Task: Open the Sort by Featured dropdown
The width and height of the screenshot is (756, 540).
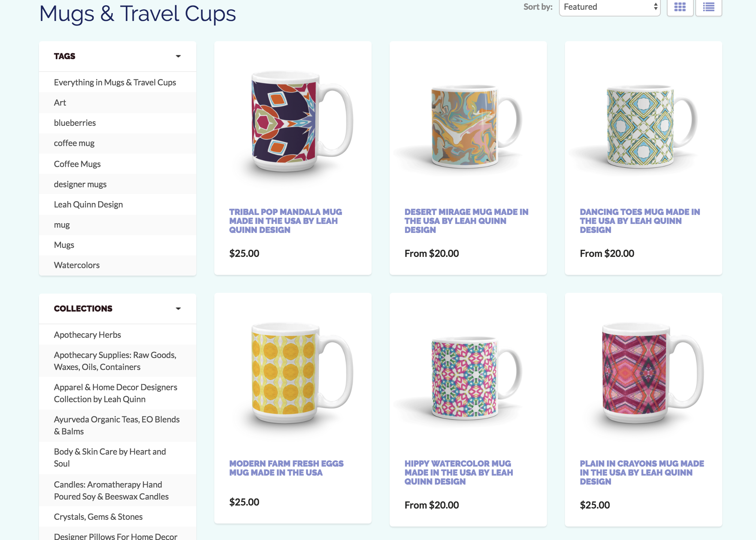Action: pos(610,7)
